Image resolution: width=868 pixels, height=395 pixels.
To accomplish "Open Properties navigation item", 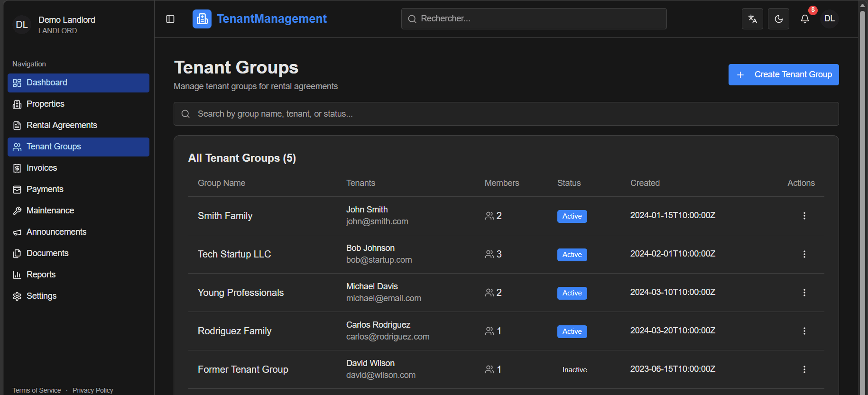I will tap(78, 104).
